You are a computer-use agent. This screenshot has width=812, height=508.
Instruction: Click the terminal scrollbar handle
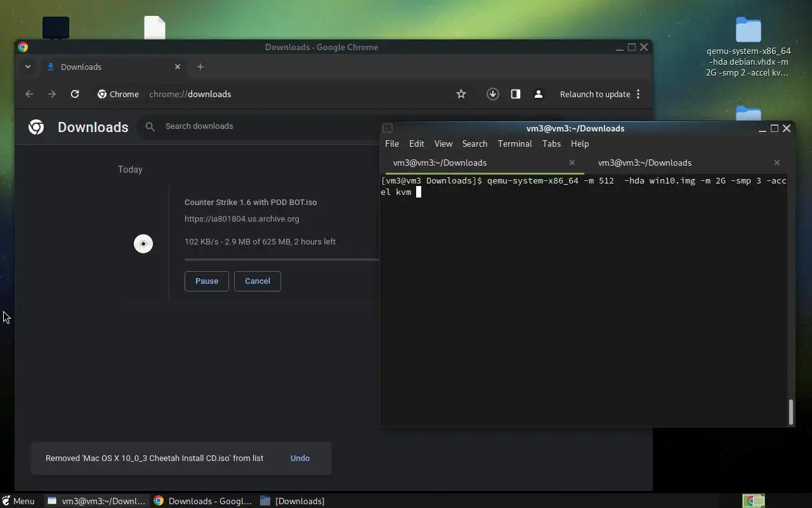coord(790,412)
